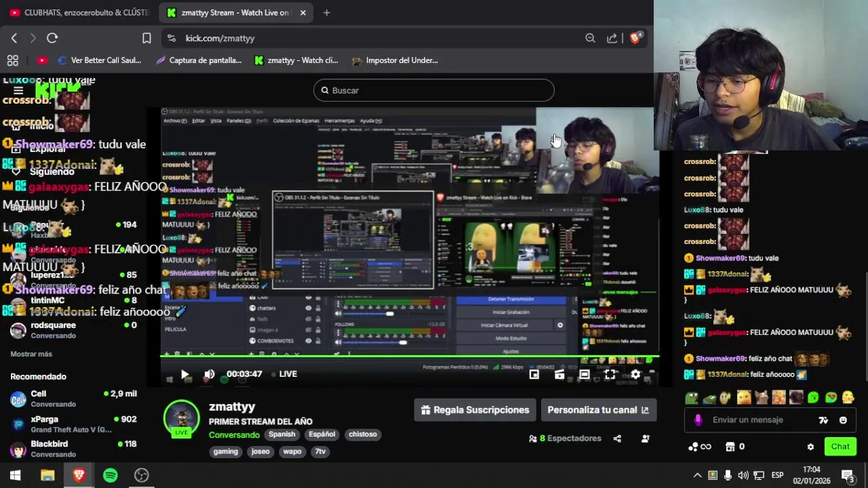Click the browser share page icon
868x488 pixels.
(612, 38)
